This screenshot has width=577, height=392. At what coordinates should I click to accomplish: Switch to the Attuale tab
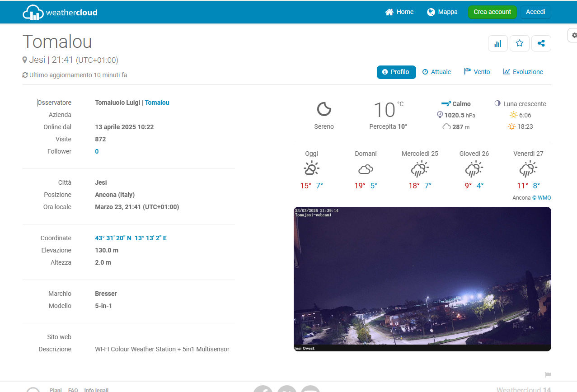pos(436,72)
